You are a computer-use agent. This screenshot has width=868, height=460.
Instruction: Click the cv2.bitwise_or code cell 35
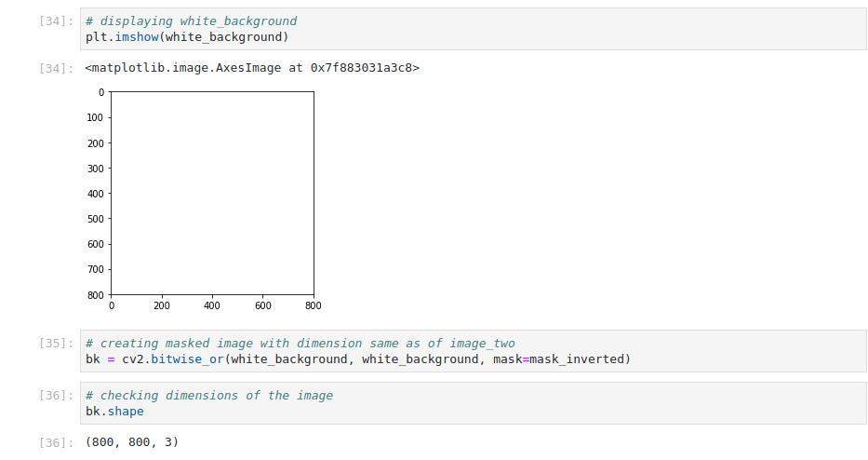[x=474, y=351]
